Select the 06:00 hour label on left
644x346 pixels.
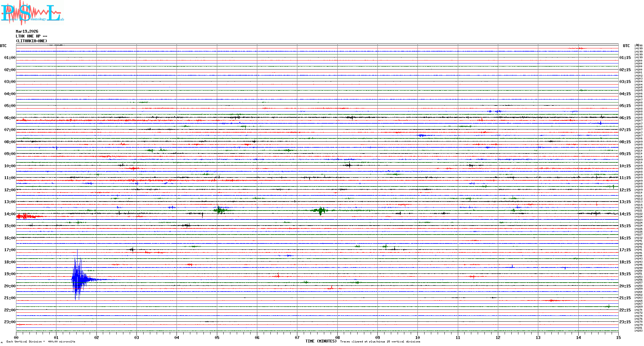[10, 118]
